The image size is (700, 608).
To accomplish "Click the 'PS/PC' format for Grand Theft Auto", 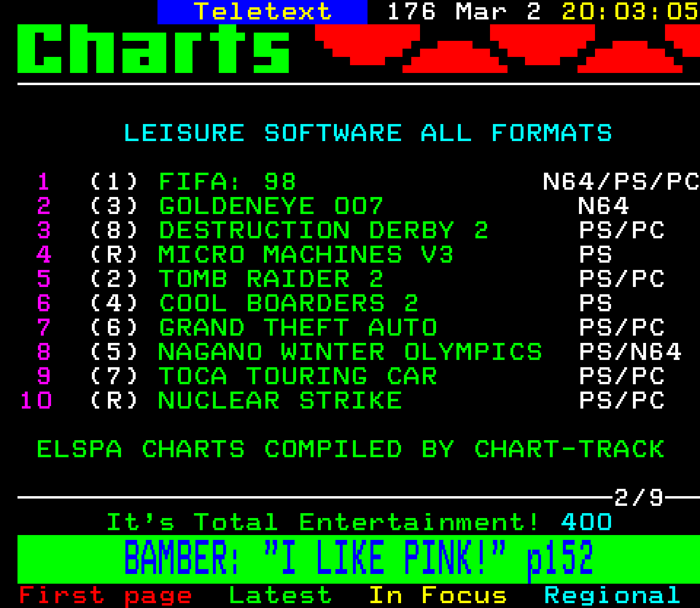I will pyautogui.click(x=622, y=327).
